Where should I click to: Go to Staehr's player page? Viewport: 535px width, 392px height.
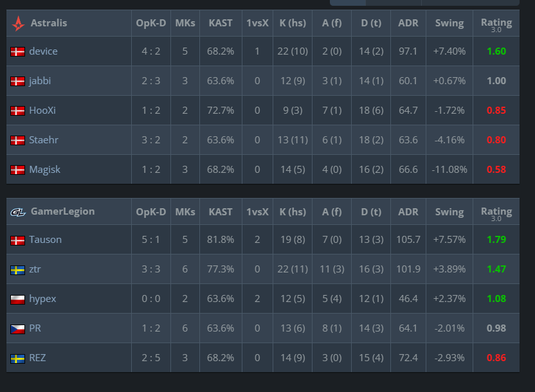44,140
